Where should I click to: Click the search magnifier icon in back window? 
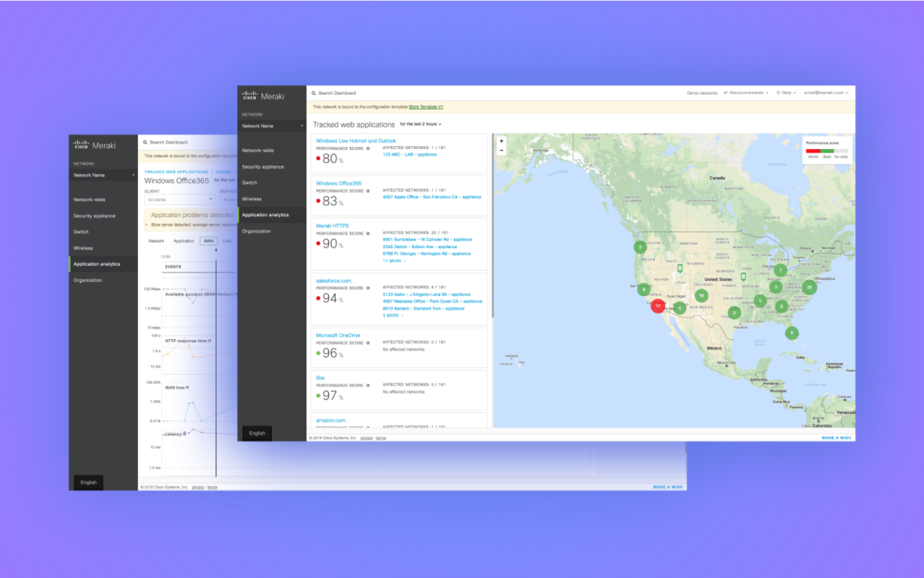coord(145,143)
